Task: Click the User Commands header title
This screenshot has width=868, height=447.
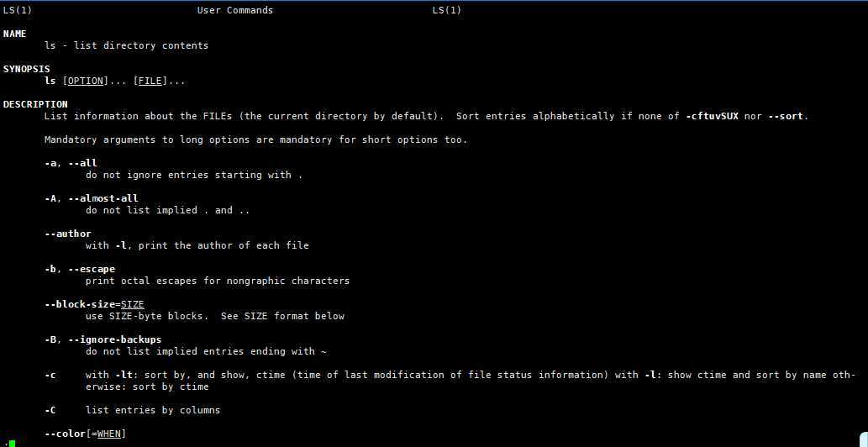Action: (x=235, y=11)
